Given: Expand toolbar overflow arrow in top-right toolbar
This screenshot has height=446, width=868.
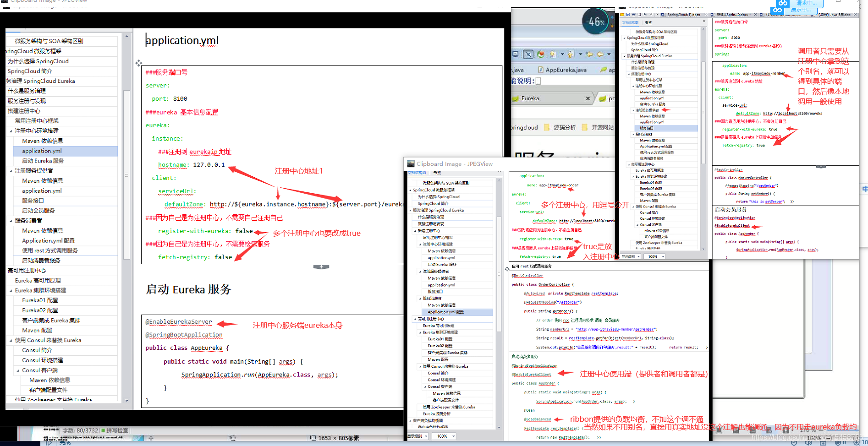Looking at the screenshot, I should (657, 15).
